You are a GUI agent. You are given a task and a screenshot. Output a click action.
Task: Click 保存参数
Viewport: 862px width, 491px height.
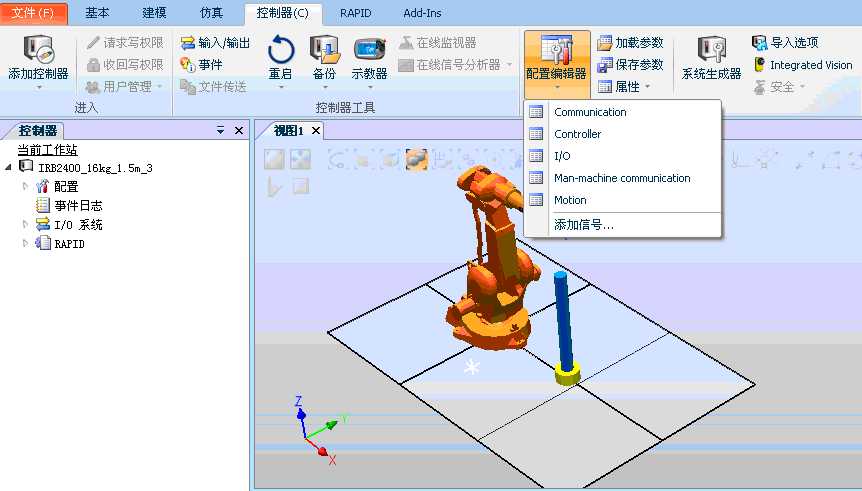pos(631,64)
